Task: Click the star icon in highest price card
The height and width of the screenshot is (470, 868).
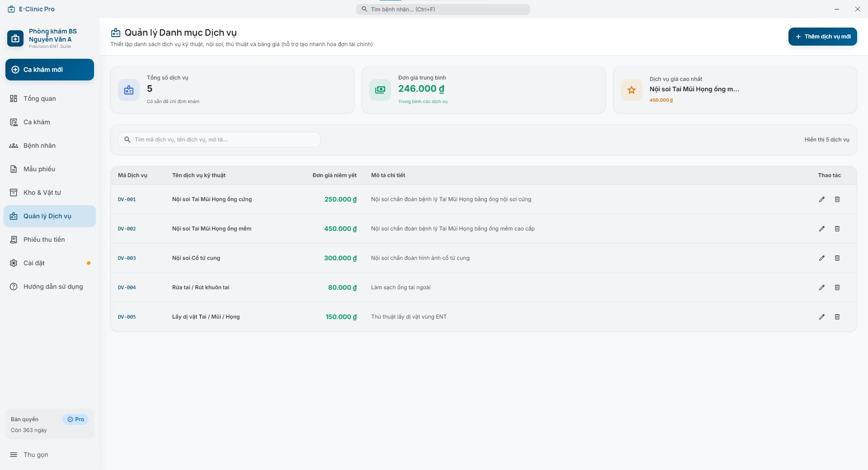Action: (x=632, y=90)
